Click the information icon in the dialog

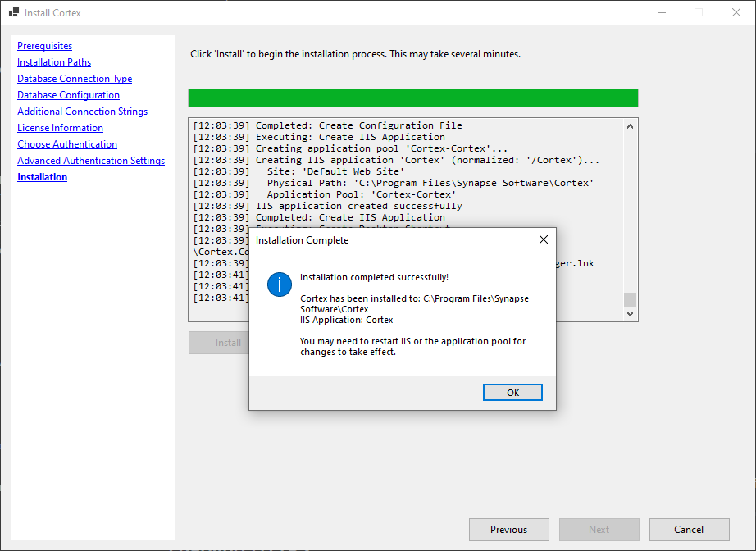(279, 285)
